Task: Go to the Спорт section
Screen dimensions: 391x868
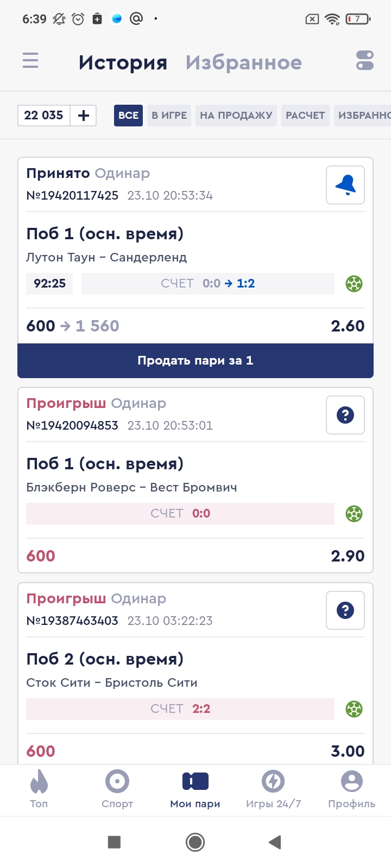Action: [117, 790]
